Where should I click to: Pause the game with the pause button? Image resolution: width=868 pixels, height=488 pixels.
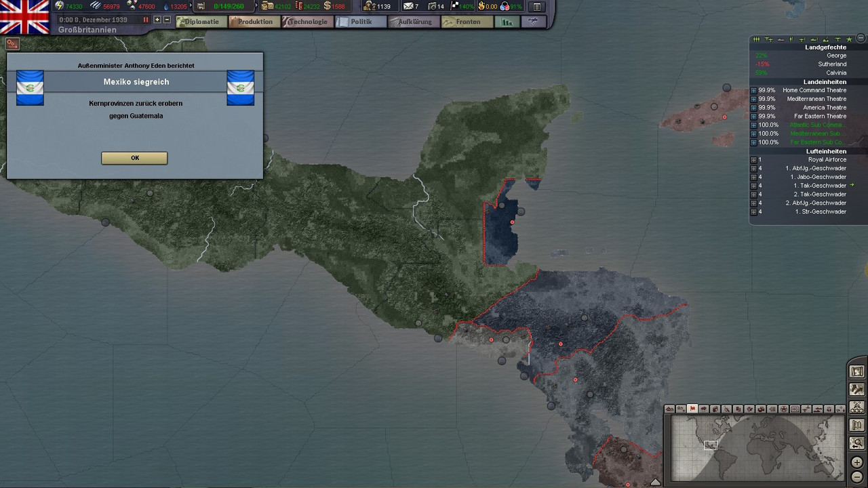point(145,20)
